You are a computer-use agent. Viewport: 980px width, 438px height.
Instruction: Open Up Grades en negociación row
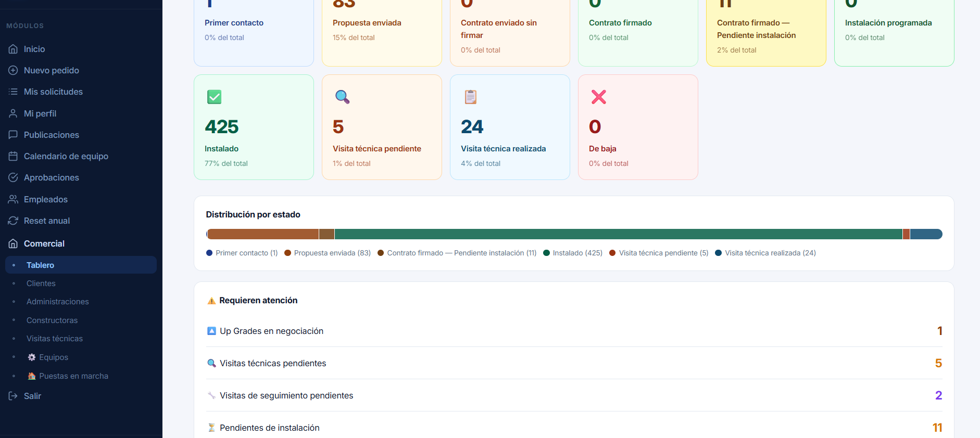pos(574,331)
